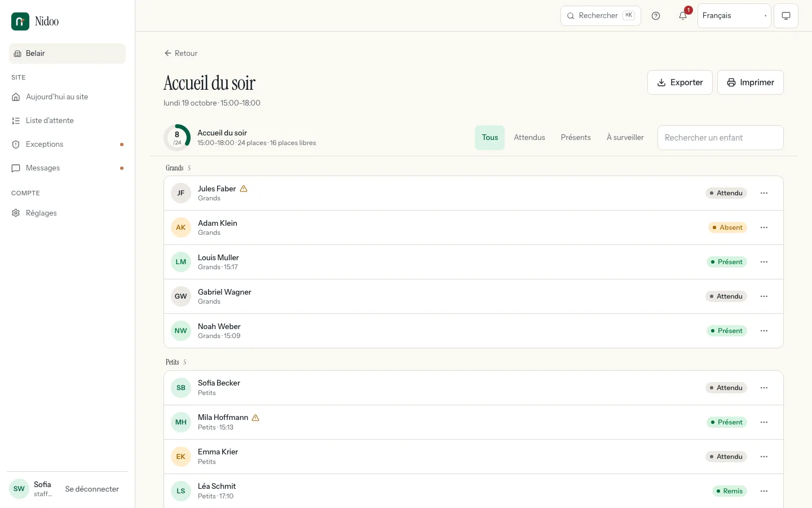Open the Français language dropdown

[734, 16]
